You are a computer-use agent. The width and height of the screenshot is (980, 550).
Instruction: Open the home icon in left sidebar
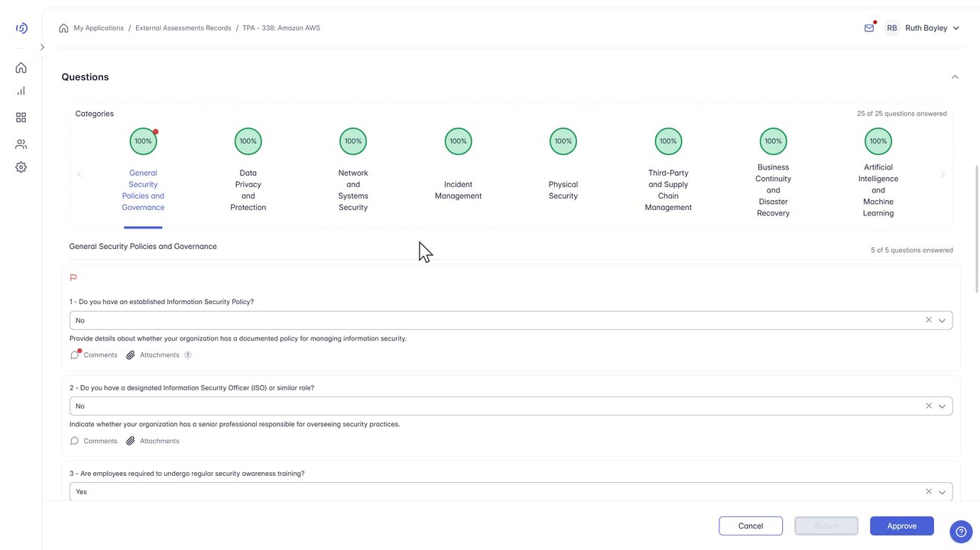coord(21,68)
